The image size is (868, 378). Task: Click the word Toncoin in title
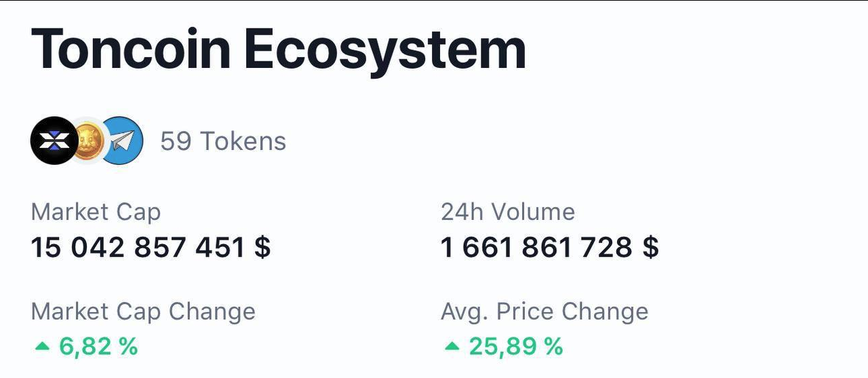pos(130,50)
